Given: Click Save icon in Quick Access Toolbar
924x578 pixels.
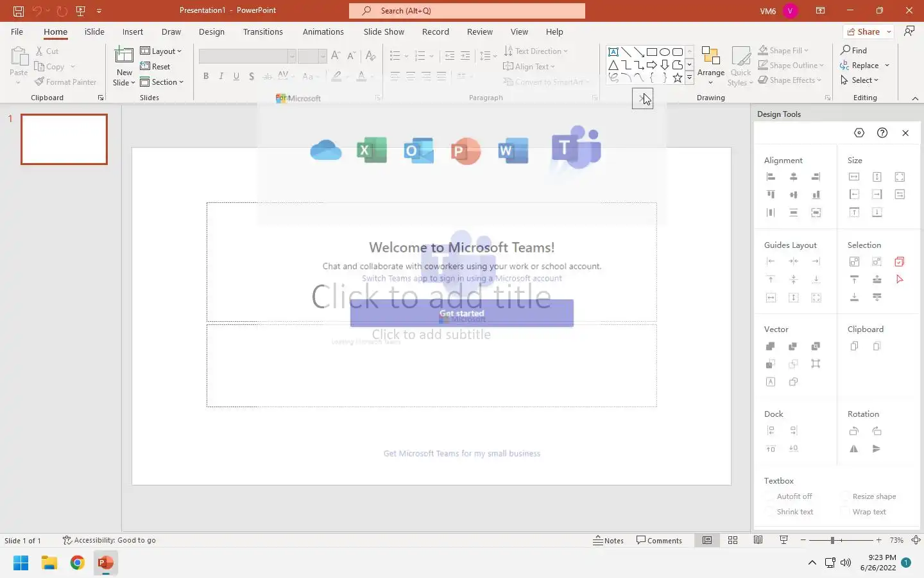Looking at the screenshot, I should click(19, 11).
